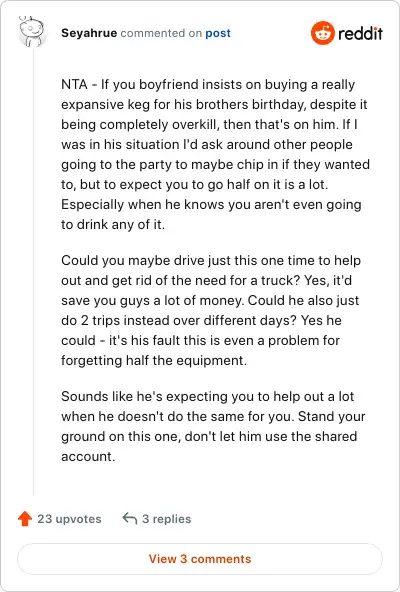Click the paragraph starting 'Sounds like he's expecting'
The height and width of the screenshot is (592, 400).
[x=213, y=426]
